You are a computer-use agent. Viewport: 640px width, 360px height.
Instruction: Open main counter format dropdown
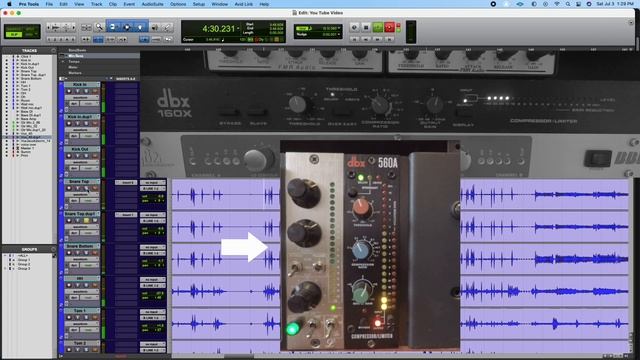click(238, 29)
